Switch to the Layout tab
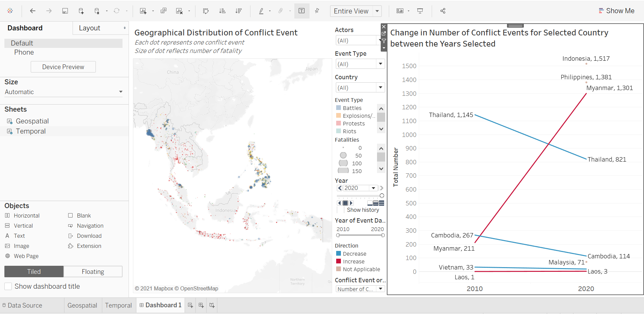Image resolution: width=644 pixels, height=314 pixels. click(x=90, y=28)
